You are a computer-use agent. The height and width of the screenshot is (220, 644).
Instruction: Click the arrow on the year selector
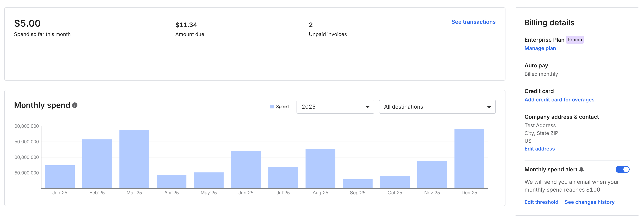click(368, 107)
